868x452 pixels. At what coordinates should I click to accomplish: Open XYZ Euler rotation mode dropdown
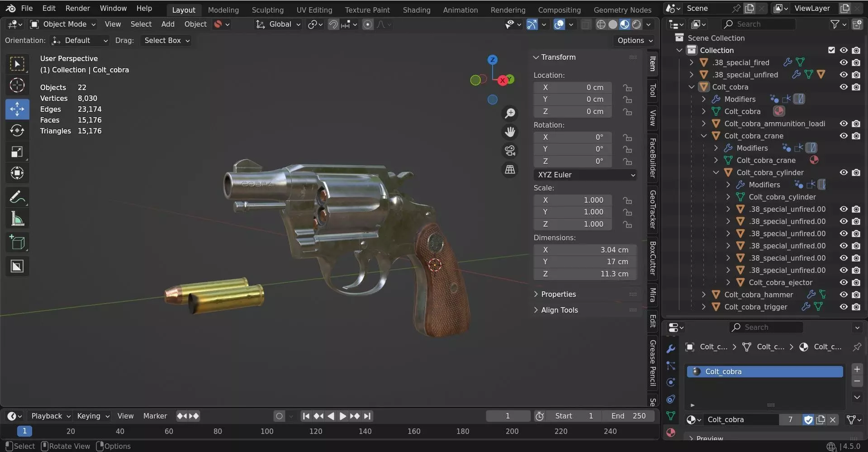click(x=585, y=175)
